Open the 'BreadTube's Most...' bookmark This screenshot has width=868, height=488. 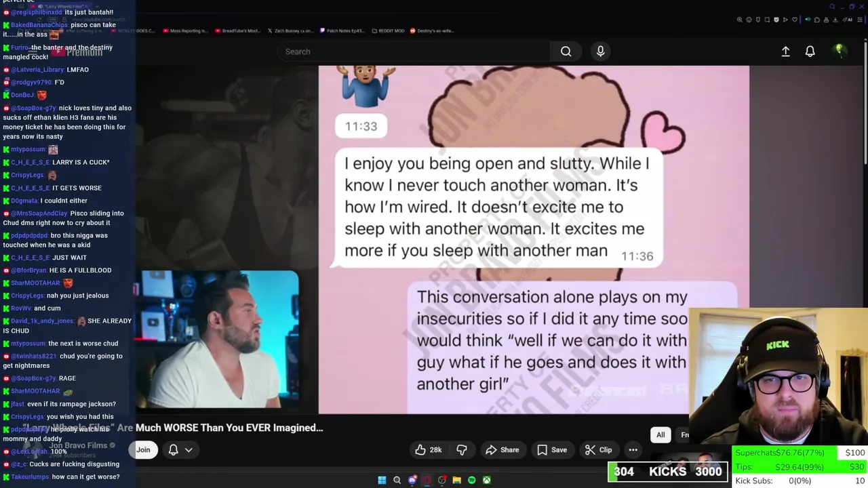click(x=237, y=30)
